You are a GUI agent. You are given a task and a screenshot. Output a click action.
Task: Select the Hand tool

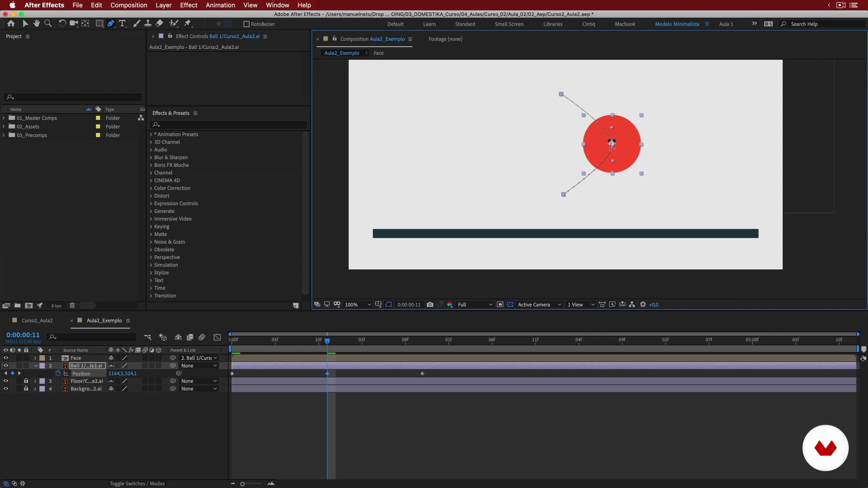coord(37,23)
